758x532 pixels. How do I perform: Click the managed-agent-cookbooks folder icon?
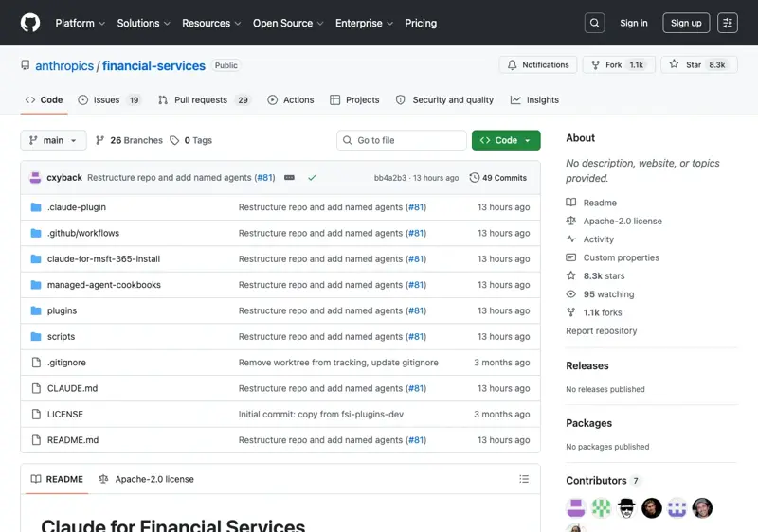36,285
